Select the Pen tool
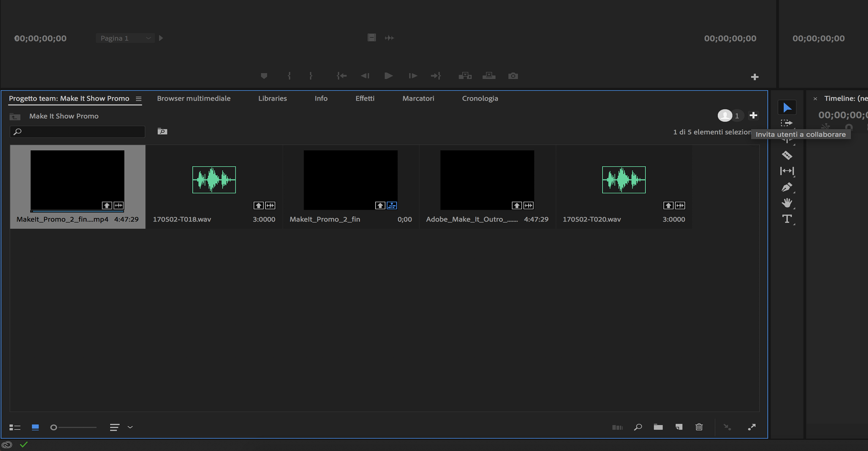 [787, 187]
